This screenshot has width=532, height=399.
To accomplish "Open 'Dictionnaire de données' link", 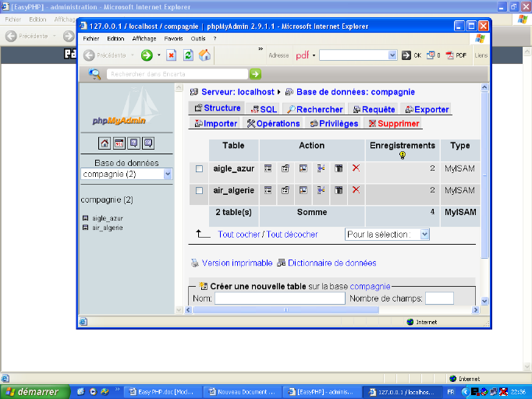I will tap(332, 263).
